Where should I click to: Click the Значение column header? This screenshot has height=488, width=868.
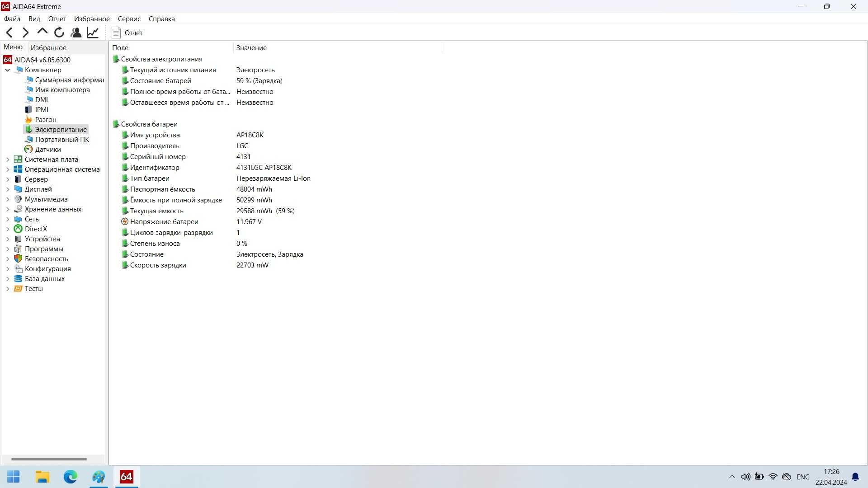pyautogui.click(x=338, y=48)
